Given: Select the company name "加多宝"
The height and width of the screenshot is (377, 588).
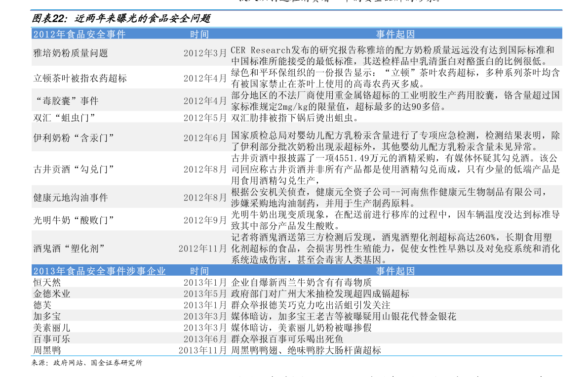Looking at the screenshot, I should point(47,317).
